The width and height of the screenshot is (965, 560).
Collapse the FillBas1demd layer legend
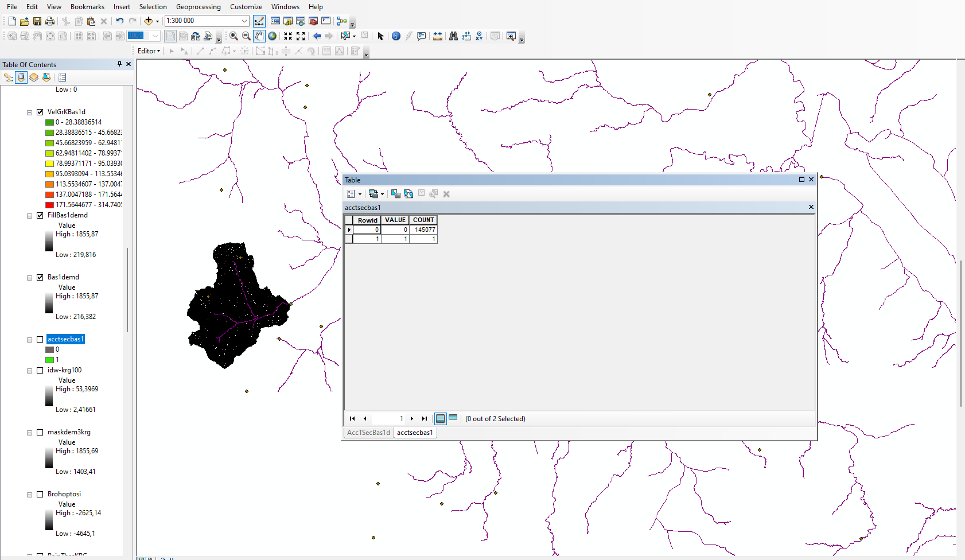[29, 216]
